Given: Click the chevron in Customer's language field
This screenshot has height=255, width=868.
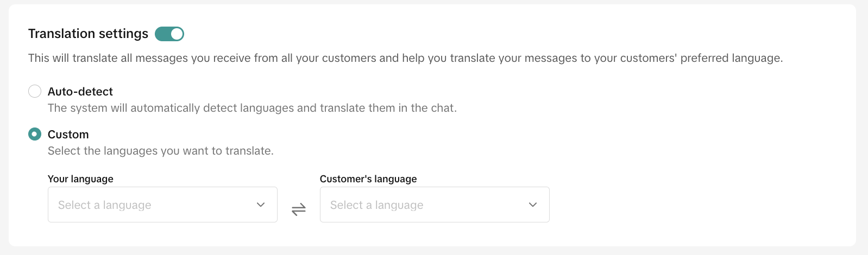Looking at the screenshot, I should tap(533, 205).
